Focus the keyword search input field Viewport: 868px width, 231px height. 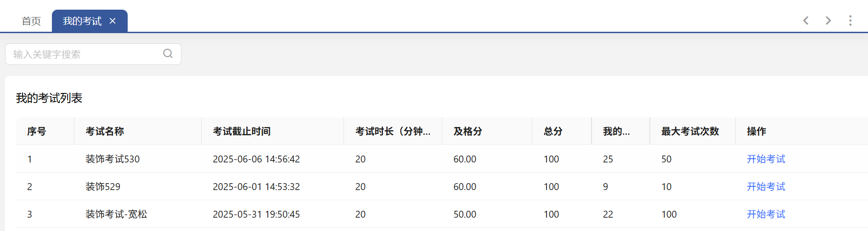[85, 54]
